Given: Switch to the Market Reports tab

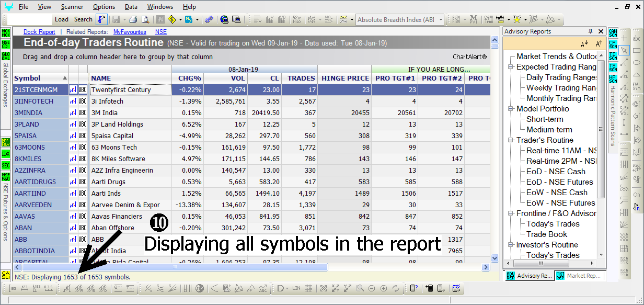Looking at the screenshot, I should [579, 276].
